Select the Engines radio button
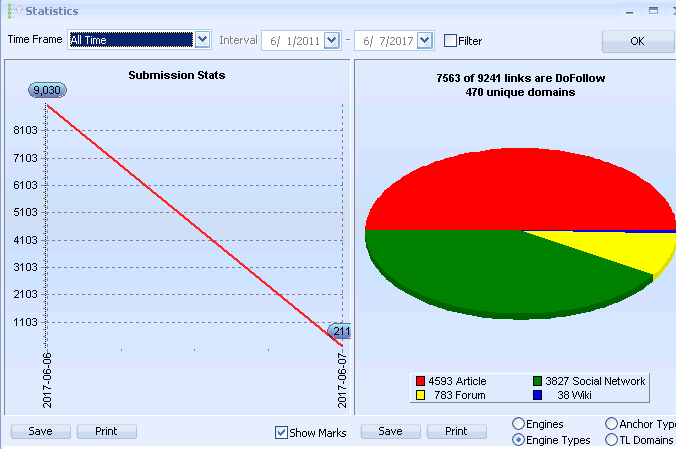 pos(518,424)
